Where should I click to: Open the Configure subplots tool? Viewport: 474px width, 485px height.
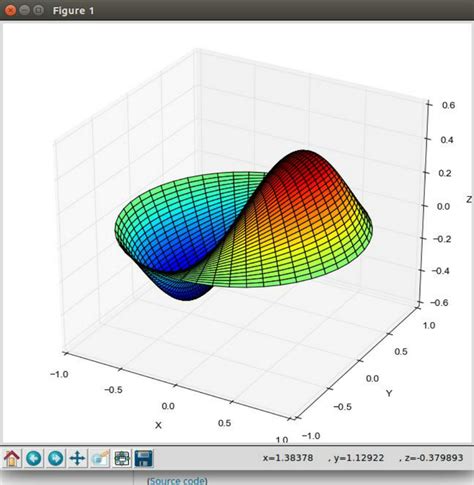point(122,458)
